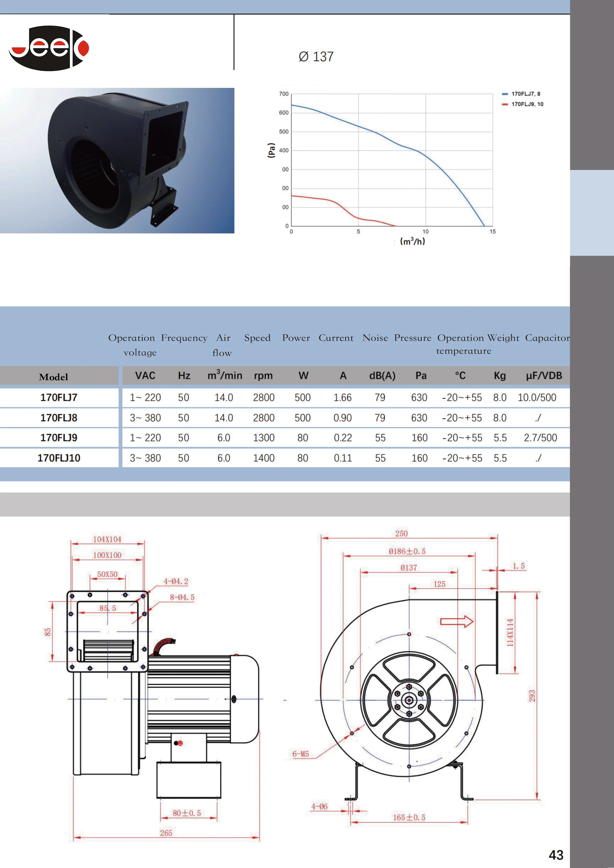Click the Frequency column title
The image size is (614, 868).
click(184, 338)
